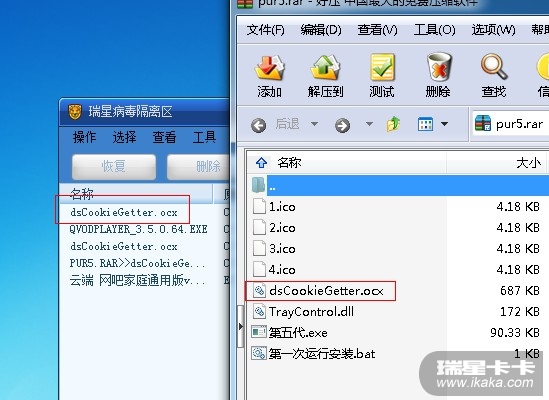
Task: Click the 恢复 button
Action: click(x=114, y=166)
